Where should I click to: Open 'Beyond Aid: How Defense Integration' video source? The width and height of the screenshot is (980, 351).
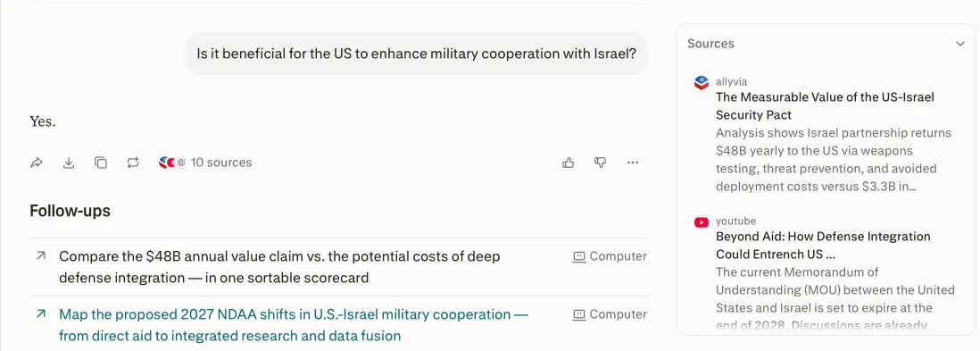point(823,246)
